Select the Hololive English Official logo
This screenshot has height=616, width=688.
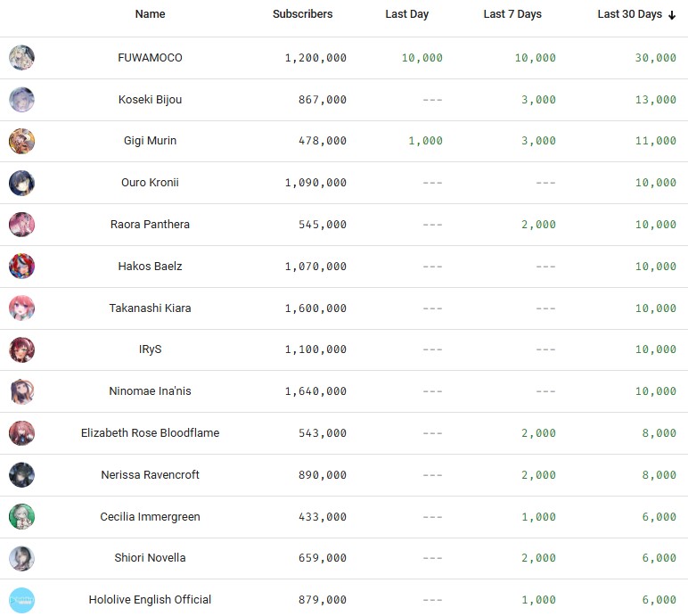(x=21, y=600)
